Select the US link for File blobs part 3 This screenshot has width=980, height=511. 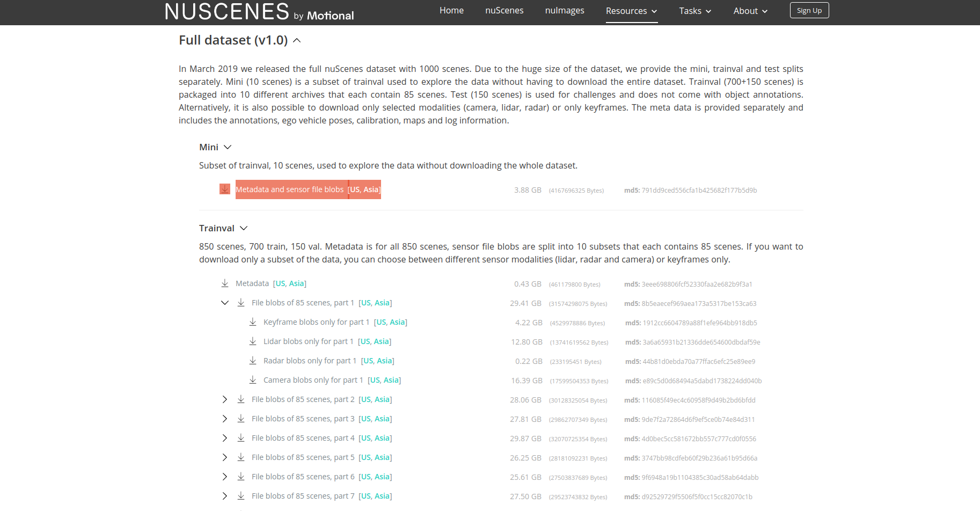pos(365,419)
